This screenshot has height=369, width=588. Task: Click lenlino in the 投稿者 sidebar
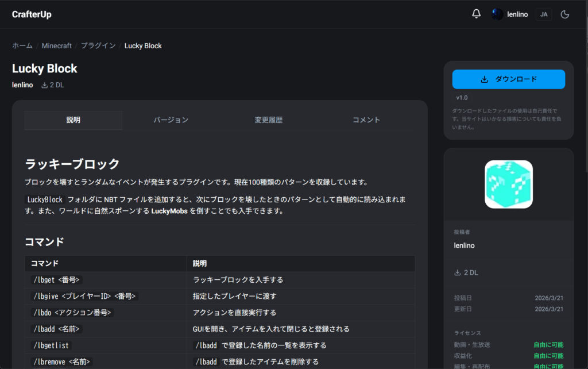pos(464,245)
